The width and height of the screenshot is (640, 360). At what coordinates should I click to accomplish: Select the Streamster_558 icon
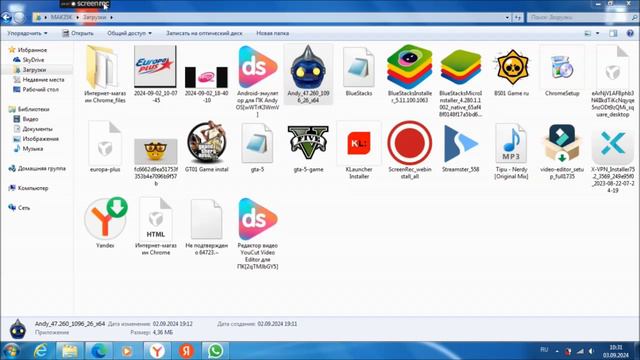coord(460,143)
